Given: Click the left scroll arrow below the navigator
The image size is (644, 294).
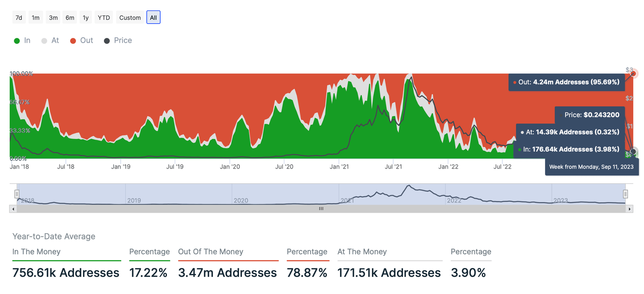Looking at the screenshot, I should click(x=13, y=208).
